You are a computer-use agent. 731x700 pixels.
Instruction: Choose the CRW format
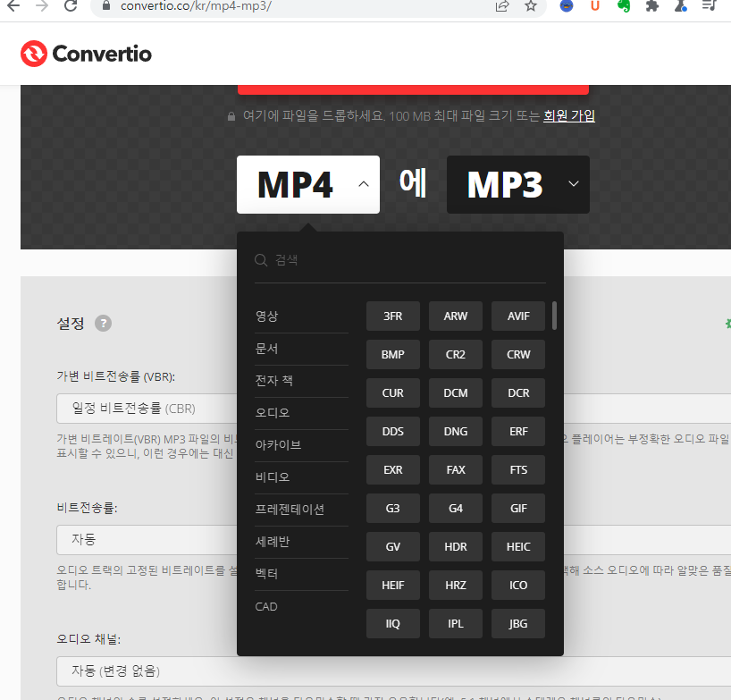coord(518,354)
